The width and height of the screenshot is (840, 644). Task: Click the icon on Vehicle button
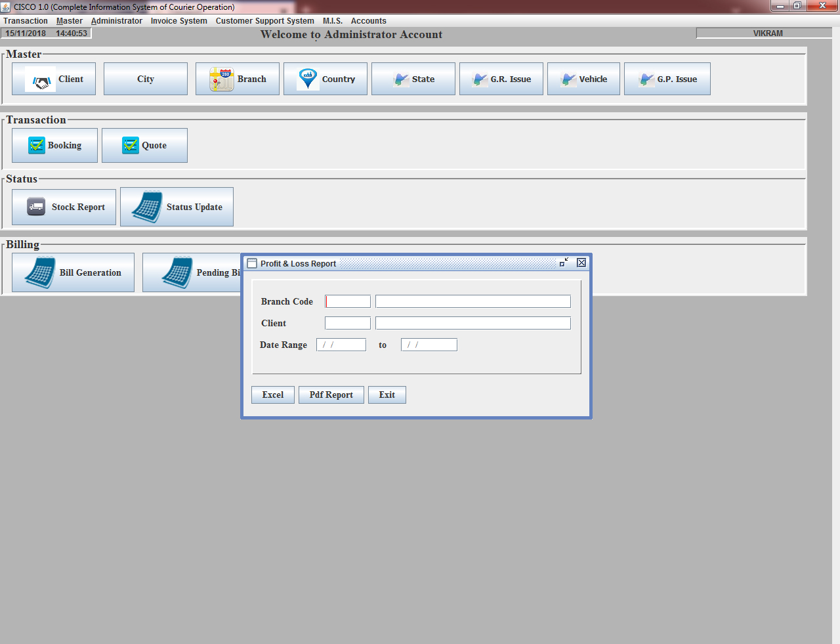point(568,79)
